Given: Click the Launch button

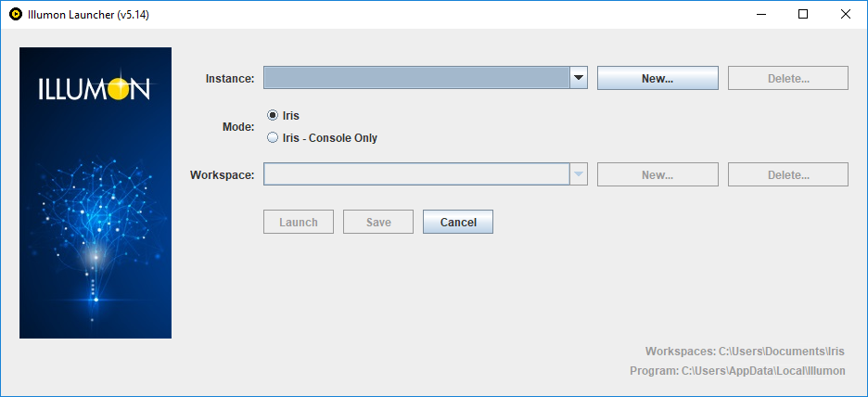Looking at the screenshot, I should tap(299, 222).
